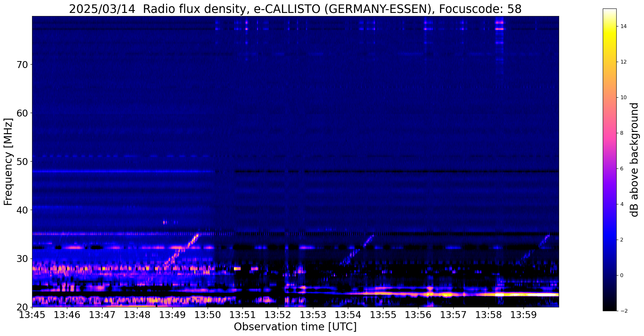Click the 40 MHz frequency tick label
Screen dimensions: 644x336
click(x=22, y=210)
